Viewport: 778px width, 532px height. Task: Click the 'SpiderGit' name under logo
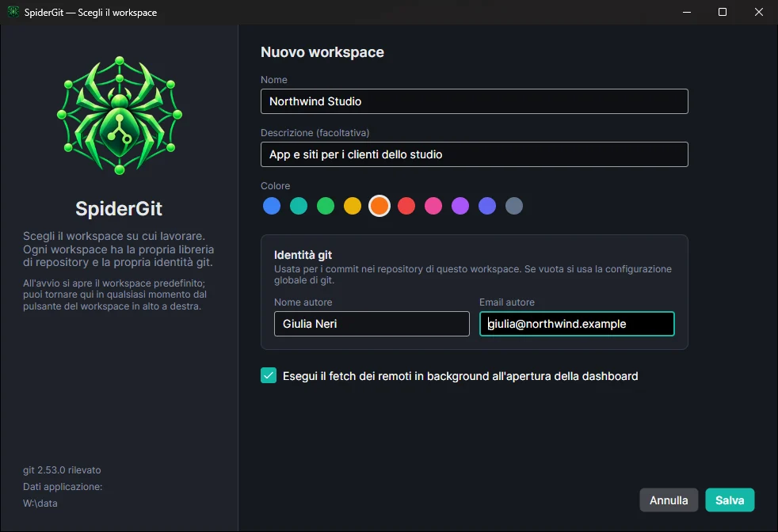119,209
